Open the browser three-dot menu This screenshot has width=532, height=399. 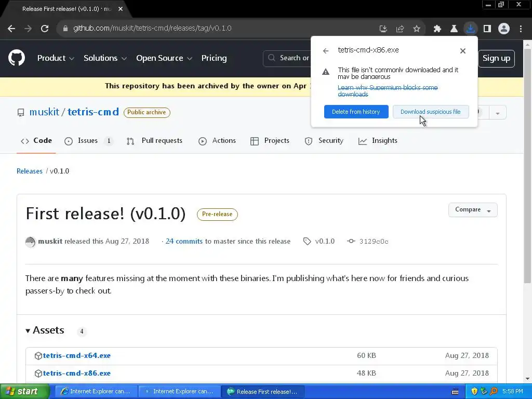(521, 29)
